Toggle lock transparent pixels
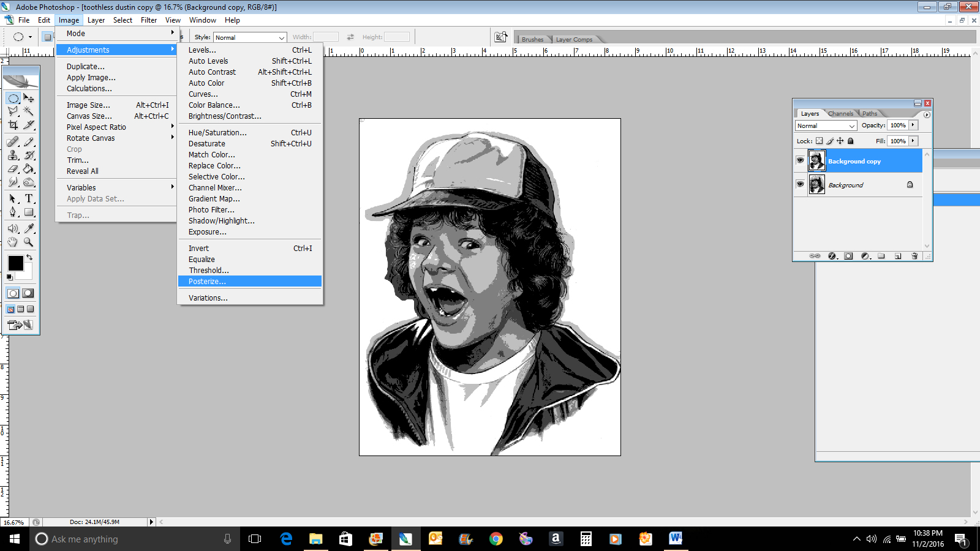This screenshot has width=980, height=551. pos(820,141)
